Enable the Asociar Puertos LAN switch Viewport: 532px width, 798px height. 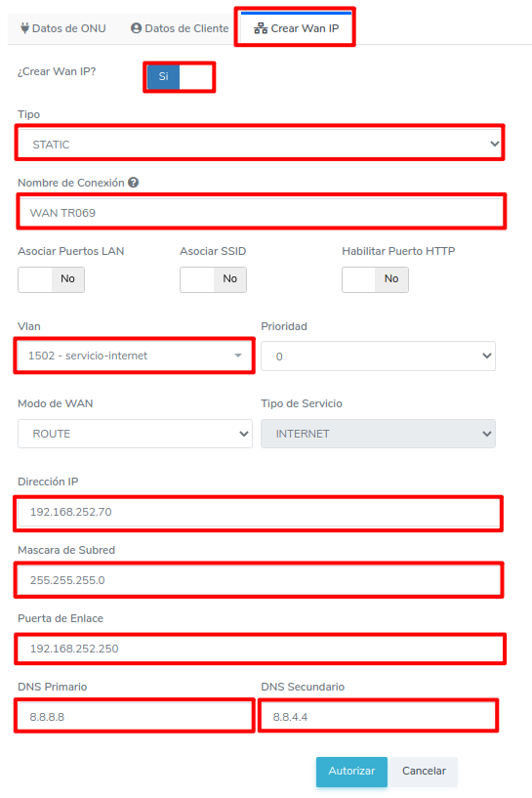pos(51,279)
